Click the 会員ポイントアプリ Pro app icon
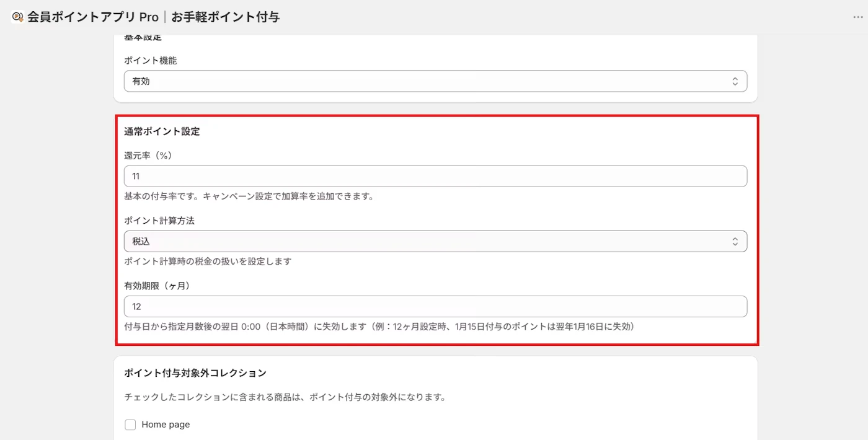 [18, 17]
